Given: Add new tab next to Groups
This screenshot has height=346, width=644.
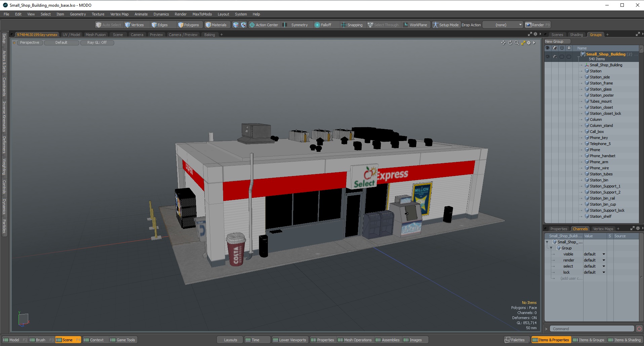Looking at the screenshot, I should click(607, 35).
